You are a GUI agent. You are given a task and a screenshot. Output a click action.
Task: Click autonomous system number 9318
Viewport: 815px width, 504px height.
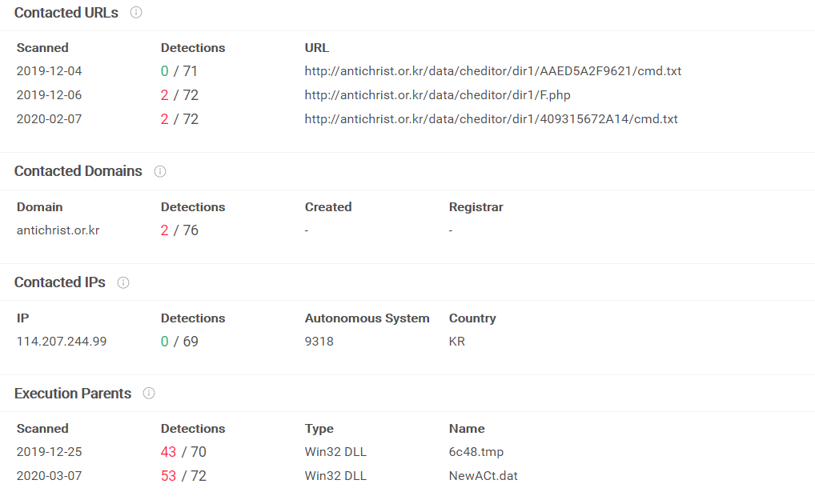[319, 342]
